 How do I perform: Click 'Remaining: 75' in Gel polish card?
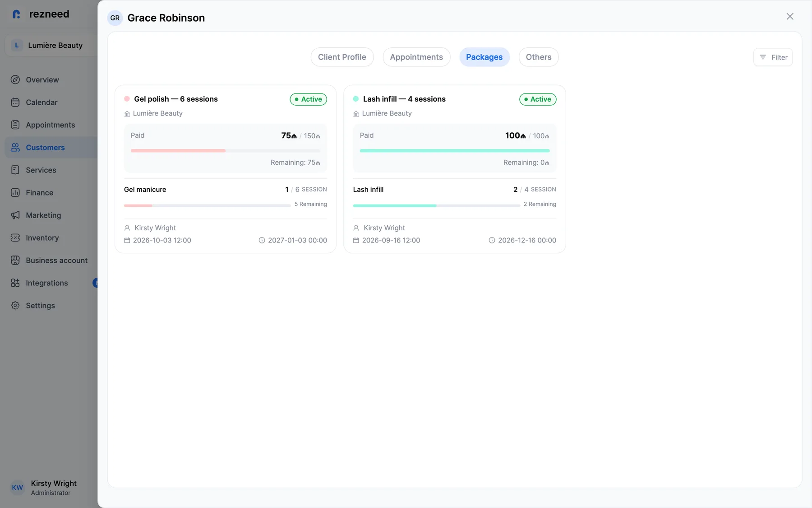pos(295,163)
